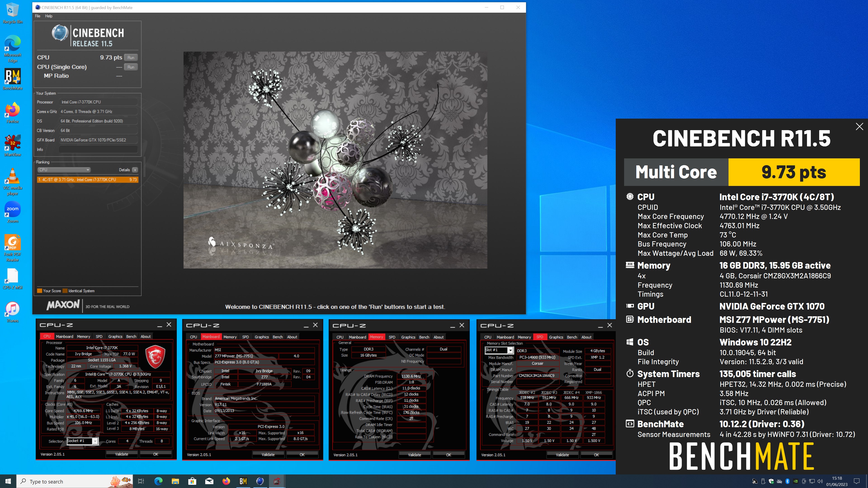
Task: Open the Microsoft Edge desktop shortcut
Action: [x=12, y=49]
